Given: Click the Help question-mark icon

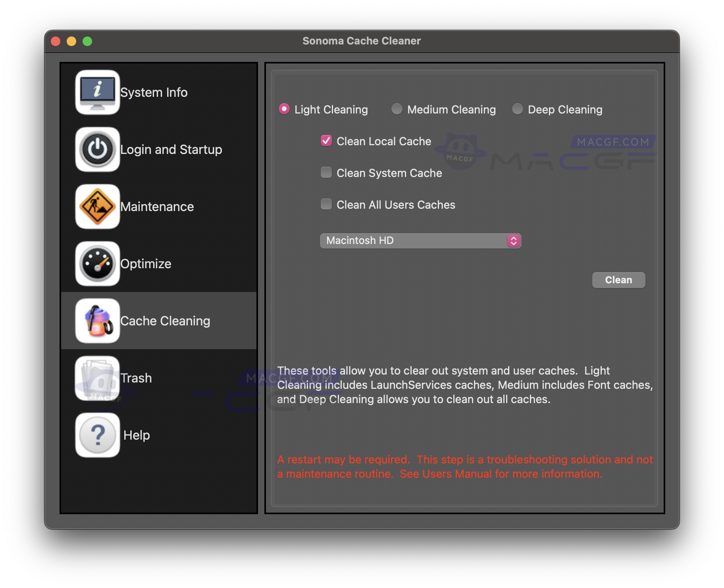Looking at the screenshot, I should (x=97, y=435).
